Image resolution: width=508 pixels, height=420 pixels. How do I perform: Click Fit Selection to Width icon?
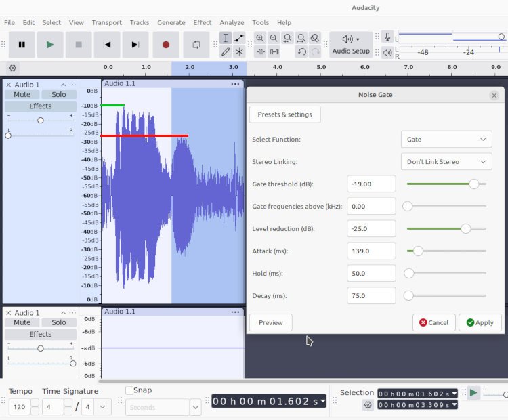287,38
